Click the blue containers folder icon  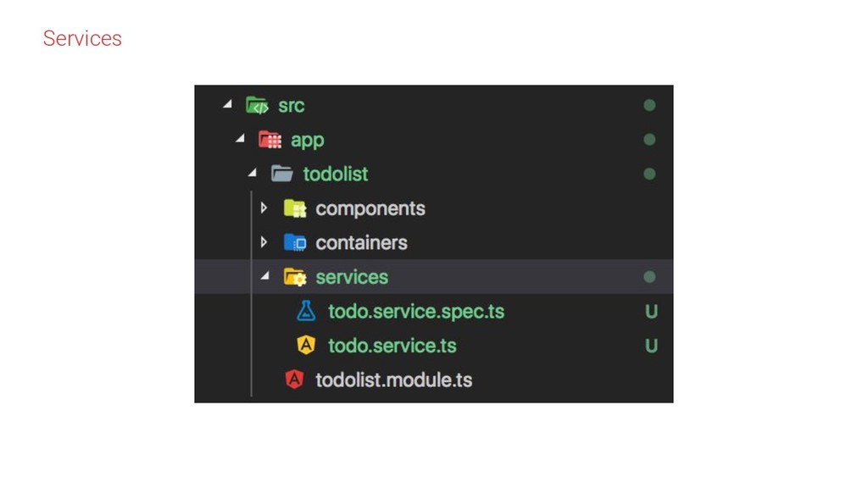click(294, 243)
